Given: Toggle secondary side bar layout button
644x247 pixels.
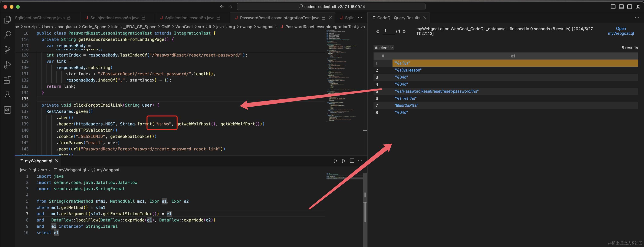Looking at the screenshot, I should [x=630, y=7].
